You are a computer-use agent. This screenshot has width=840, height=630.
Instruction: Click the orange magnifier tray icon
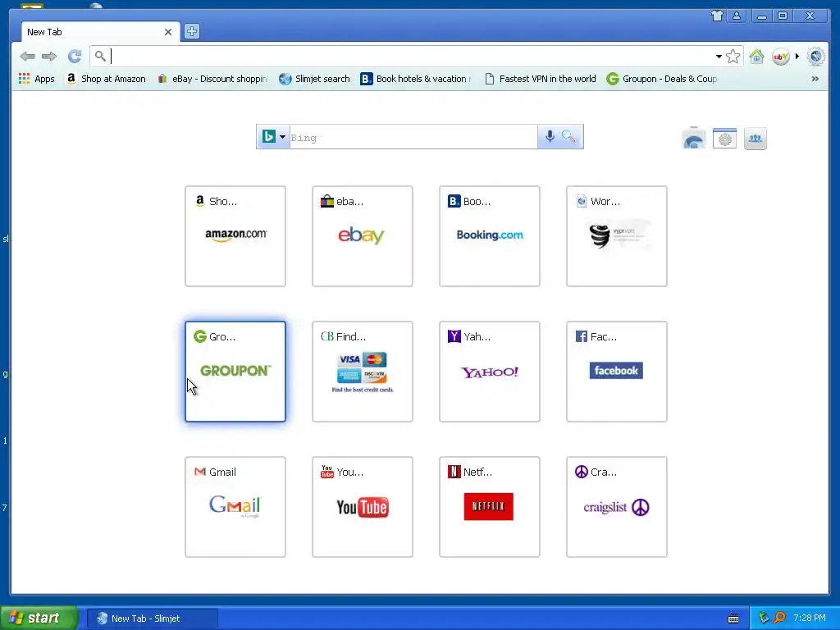pyautogui.click(x=779, y=619)
